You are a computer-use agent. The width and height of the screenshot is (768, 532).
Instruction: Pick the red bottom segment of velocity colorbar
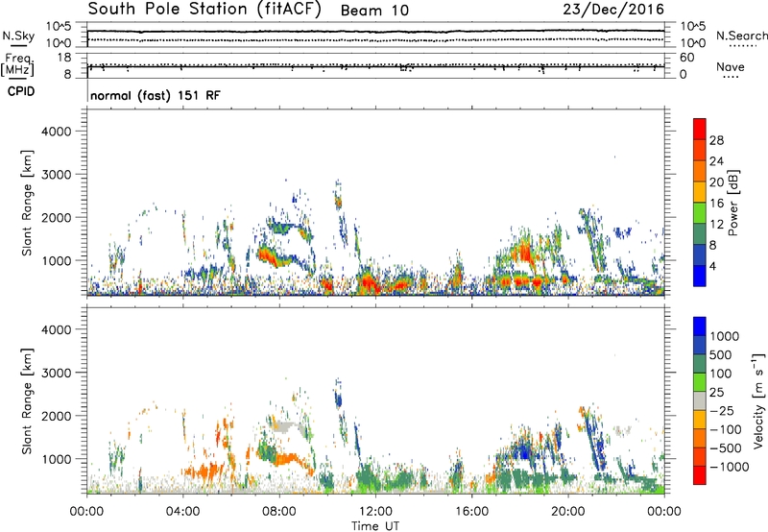tap(700, 475)
